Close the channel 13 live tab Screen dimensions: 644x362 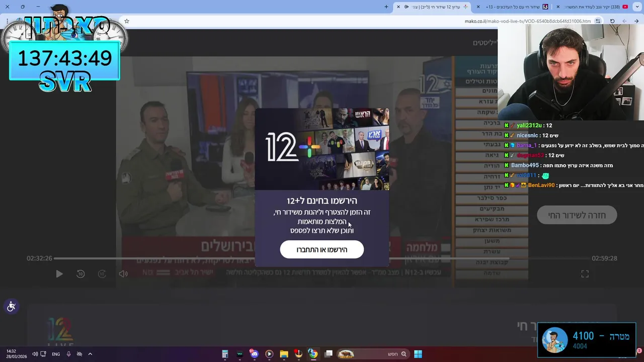478,7
